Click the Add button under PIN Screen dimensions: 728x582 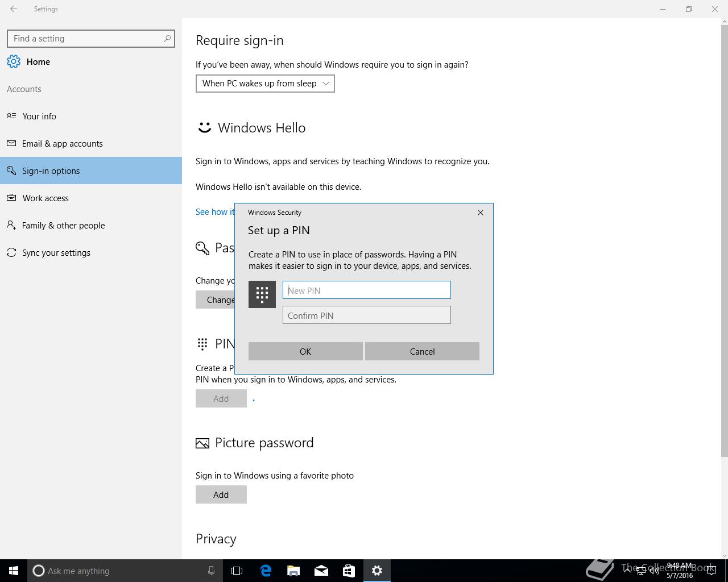pyautogui.click(x=221, y=398)
